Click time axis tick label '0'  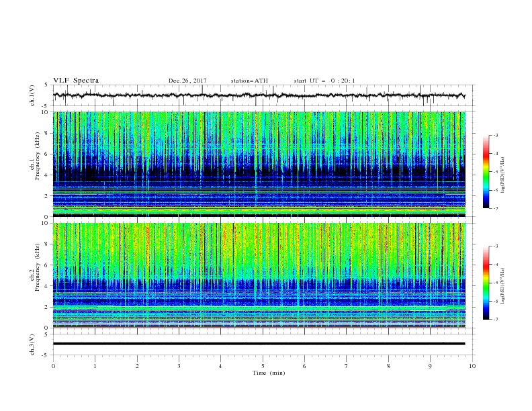(x=53, y=366)
